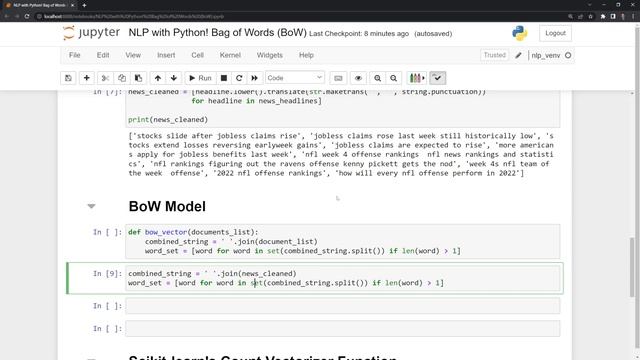
Task: Click the combined_string code cell In [9]
Action: (342, 278)
